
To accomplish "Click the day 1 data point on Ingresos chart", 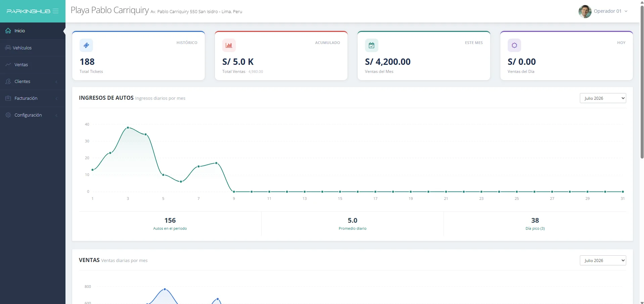I will [x=93, y=170].
